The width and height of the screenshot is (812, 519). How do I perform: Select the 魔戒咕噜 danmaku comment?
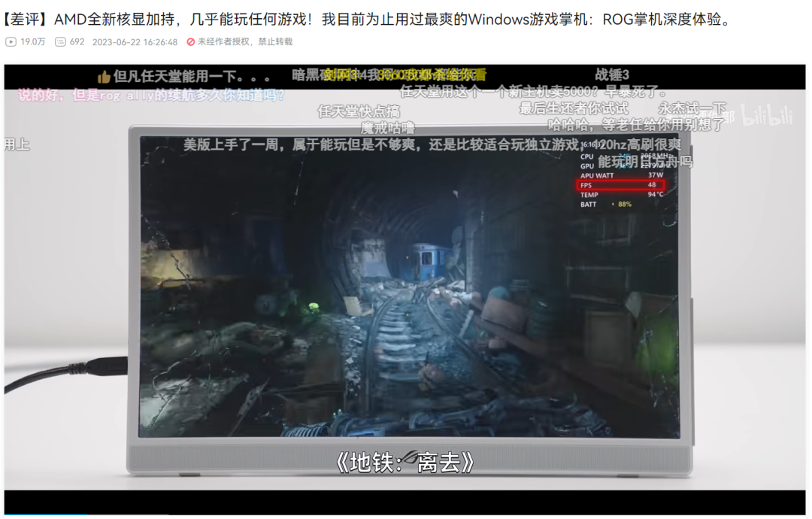[x=387, y=128]
